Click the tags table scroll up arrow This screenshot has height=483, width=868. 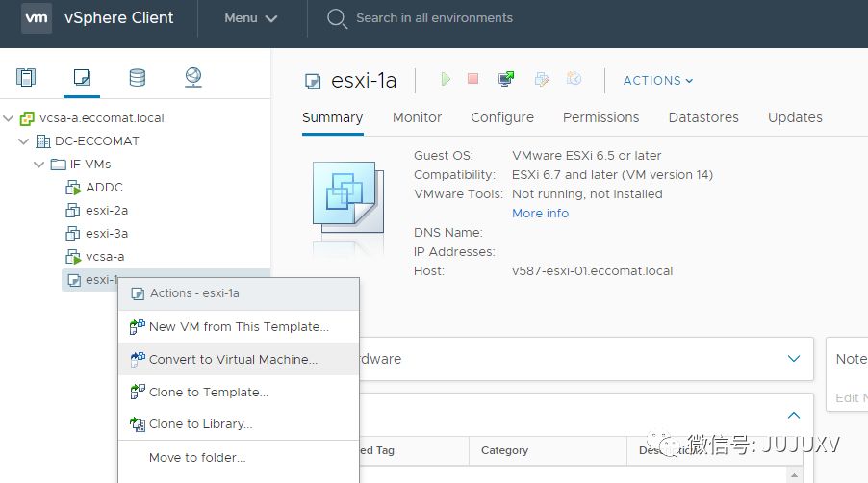[794, 475]
